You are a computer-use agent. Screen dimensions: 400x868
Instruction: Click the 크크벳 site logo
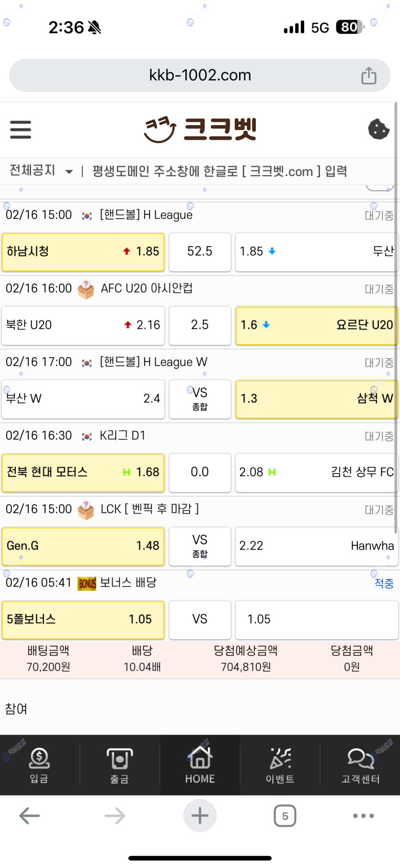click(x=200, y=129)
